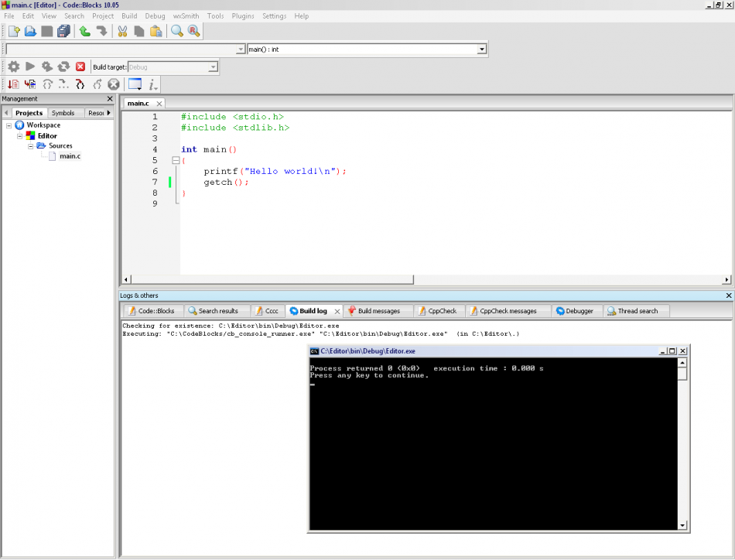The image size is (735, 560).
Task: Copy the selection from toolbar
Action: pyautogui.click(x=139, y=32)
